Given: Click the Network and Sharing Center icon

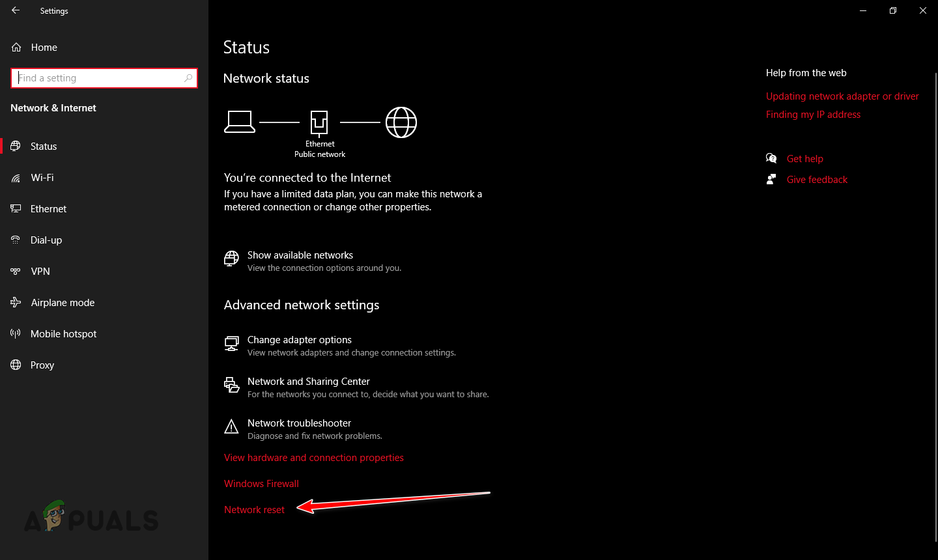Looking at the screenshot, I should [232, 385].
